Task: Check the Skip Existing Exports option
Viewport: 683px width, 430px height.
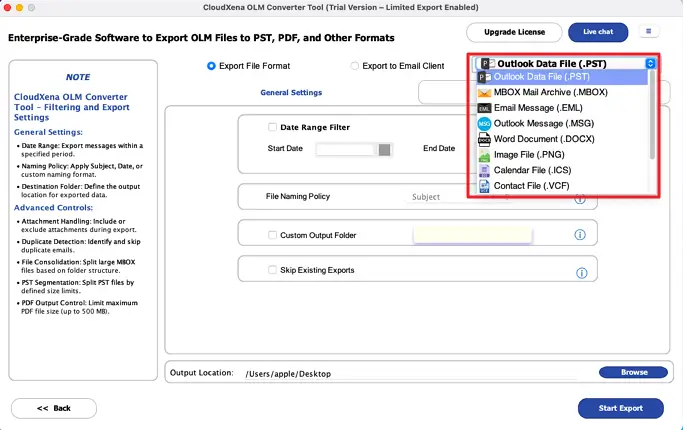Action: (x=272, y=270)
